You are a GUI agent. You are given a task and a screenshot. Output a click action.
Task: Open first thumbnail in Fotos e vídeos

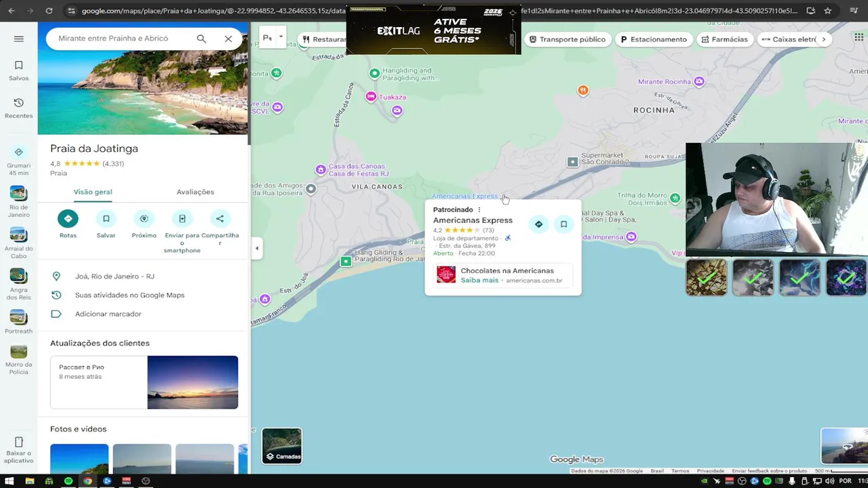coord(79,459)
